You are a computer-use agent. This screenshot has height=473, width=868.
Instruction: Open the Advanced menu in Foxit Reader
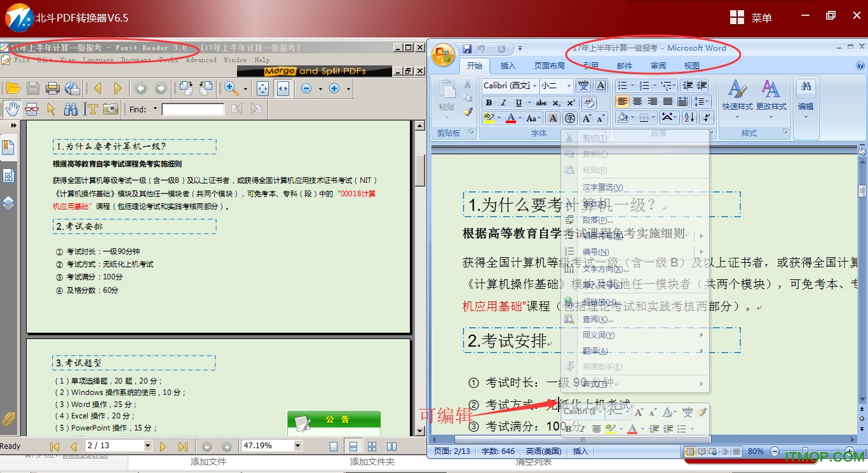tap(201, 60)
